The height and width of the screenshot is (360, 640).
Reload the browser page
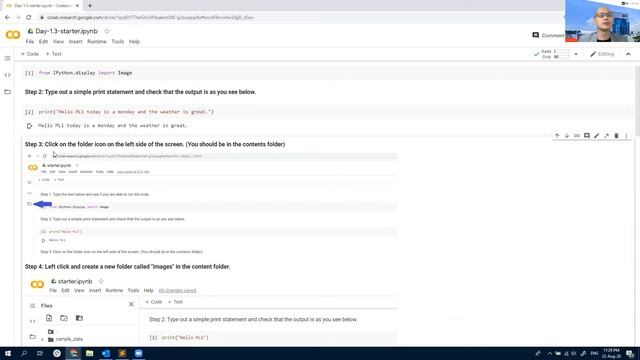tap(29, 18)
